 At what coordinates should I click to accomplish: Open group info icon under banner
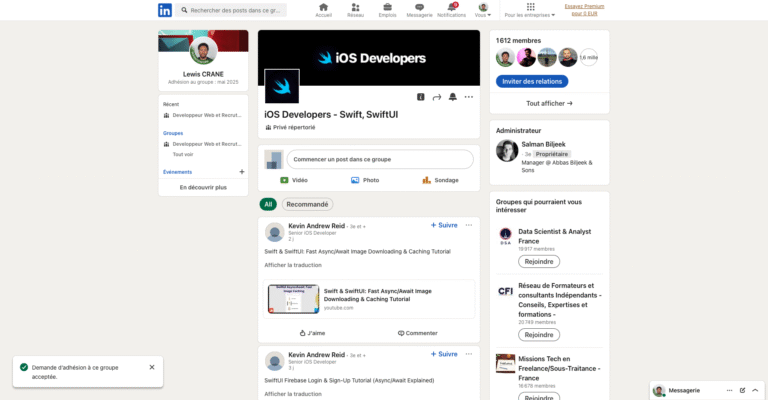(x=420, y=97)
